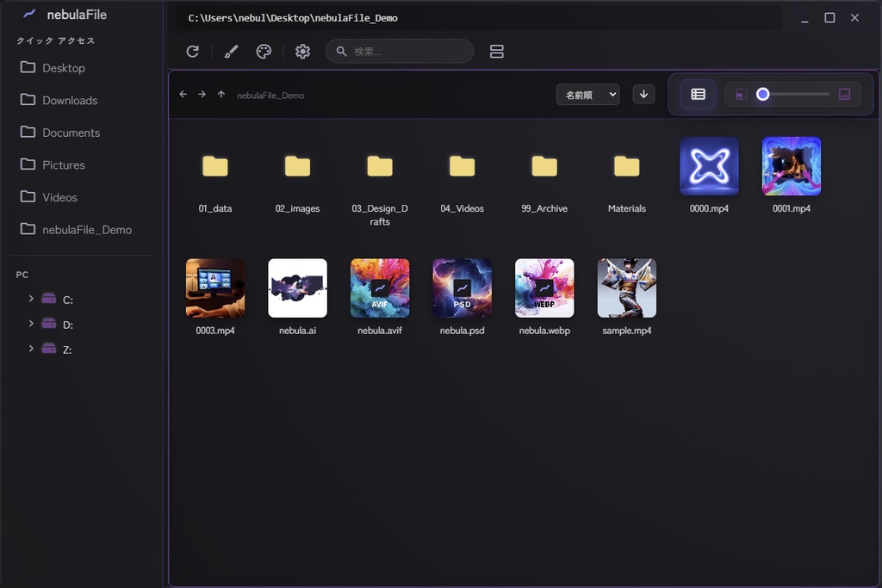Select the 01_data folder icon

pos(214,166)
